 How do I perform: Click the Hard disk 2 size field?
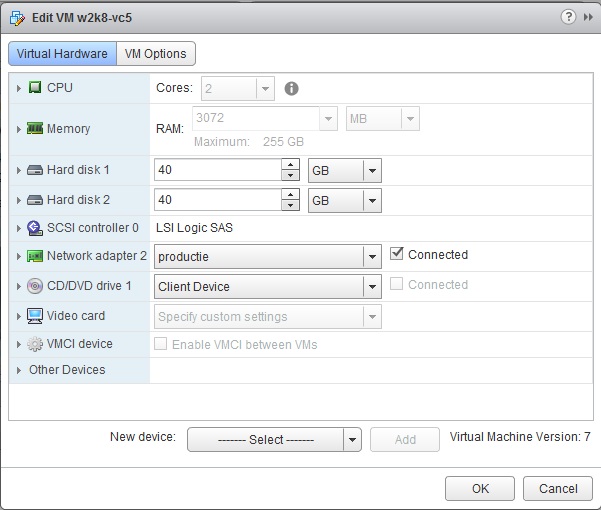click(218, 200)
